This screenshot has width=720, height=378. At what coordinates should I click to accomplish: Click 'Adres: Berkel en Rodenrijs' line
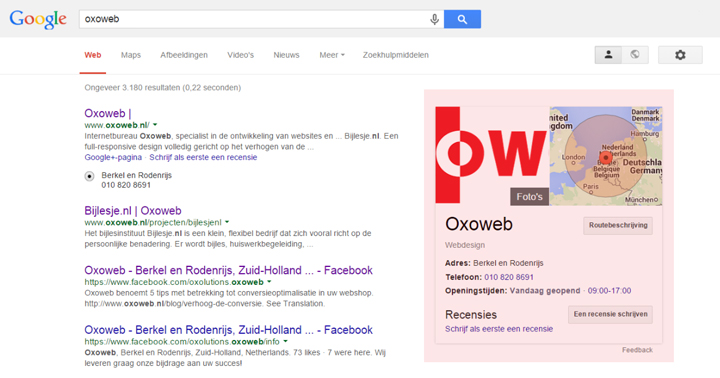[494, 263]
